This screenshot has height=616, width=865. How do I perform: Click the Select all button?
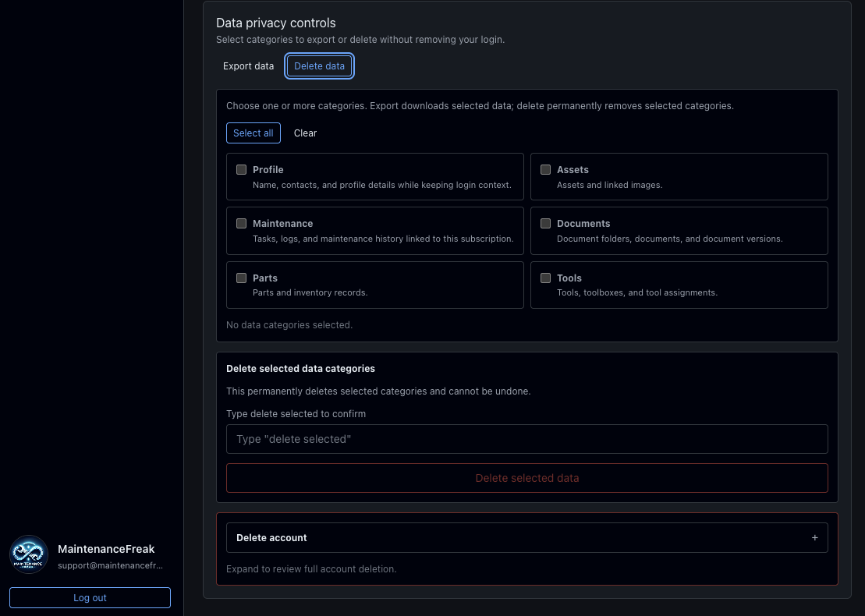[253, 133]
